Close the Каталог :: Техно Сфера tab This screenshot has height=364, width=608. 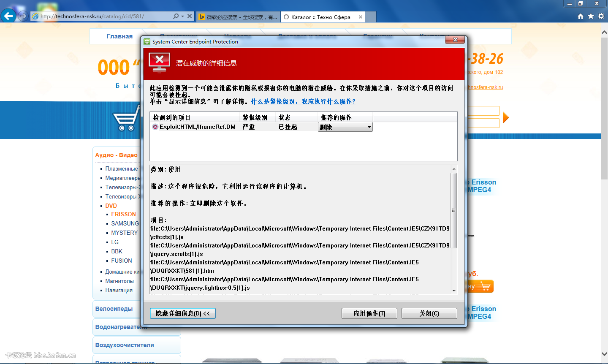click(x=360, y=17)
